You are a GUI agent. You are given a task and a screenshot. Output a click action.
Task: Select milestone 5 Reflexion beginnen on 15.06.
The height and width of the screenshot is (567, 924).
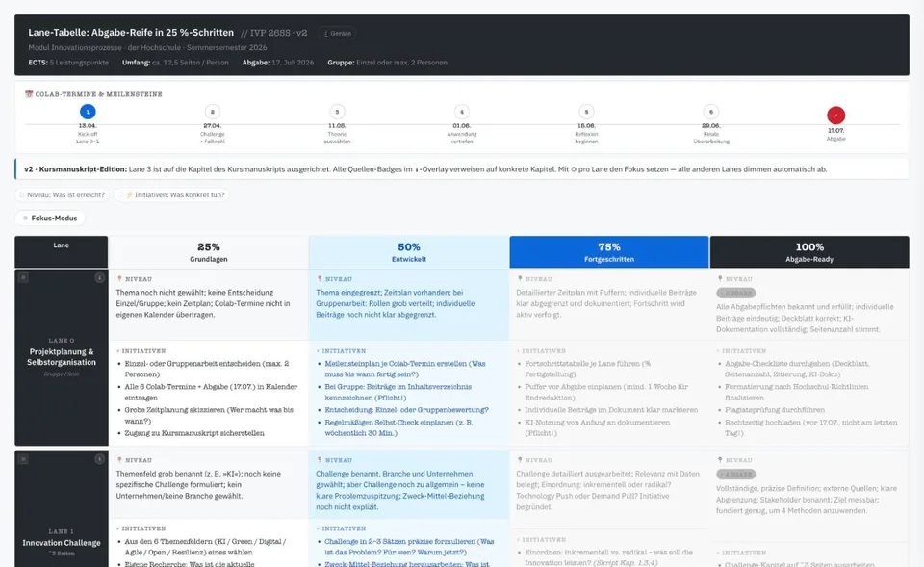[586, 112]
